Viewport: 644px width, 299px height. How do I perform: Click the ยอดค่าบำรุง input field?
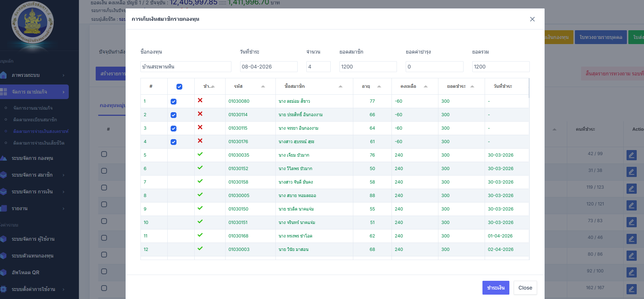point(434,67)
